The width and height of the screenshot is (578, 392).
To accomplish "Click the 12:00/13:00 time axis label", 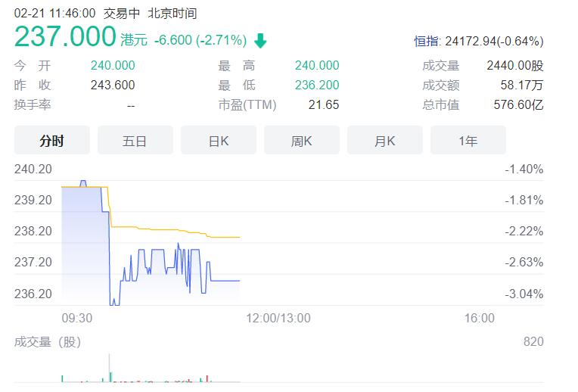I will click(x=278, y=318).
